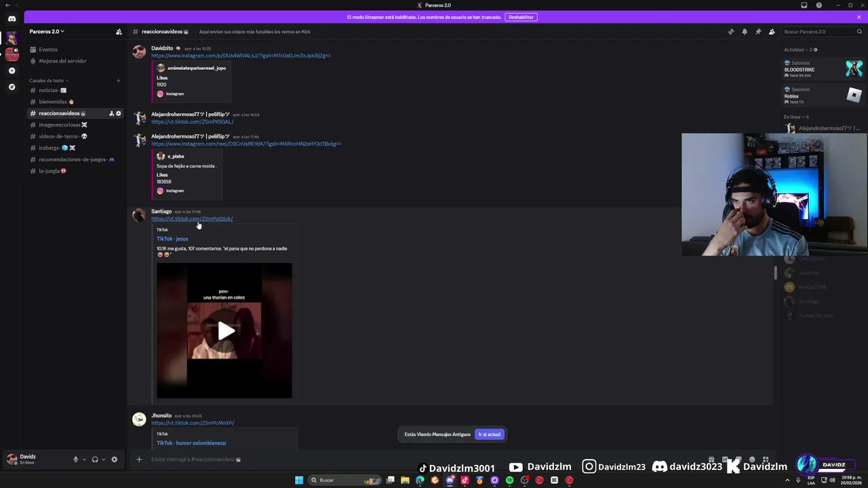Invite people icon beside Parceros 2.0 header
The height and width of the screenshot is (488, 868).
click(119, 32)
